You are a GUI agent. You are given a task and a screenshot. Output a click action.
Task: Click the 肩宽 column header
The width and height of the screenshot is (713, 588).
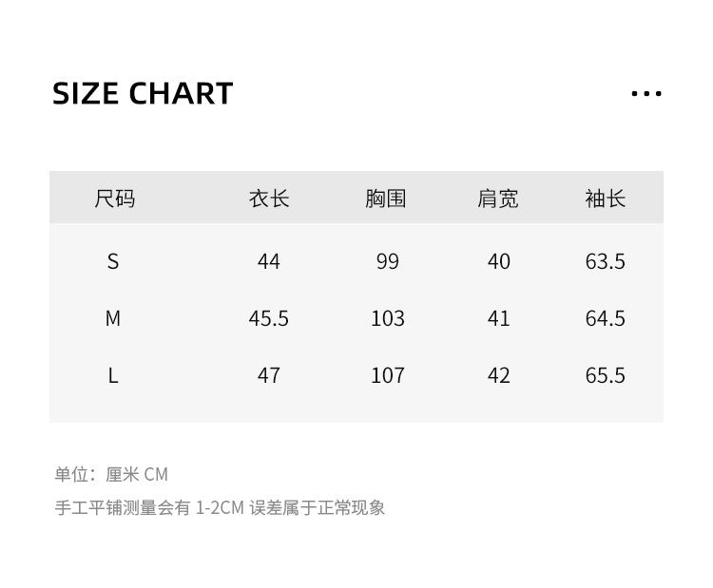click(498, 199)
